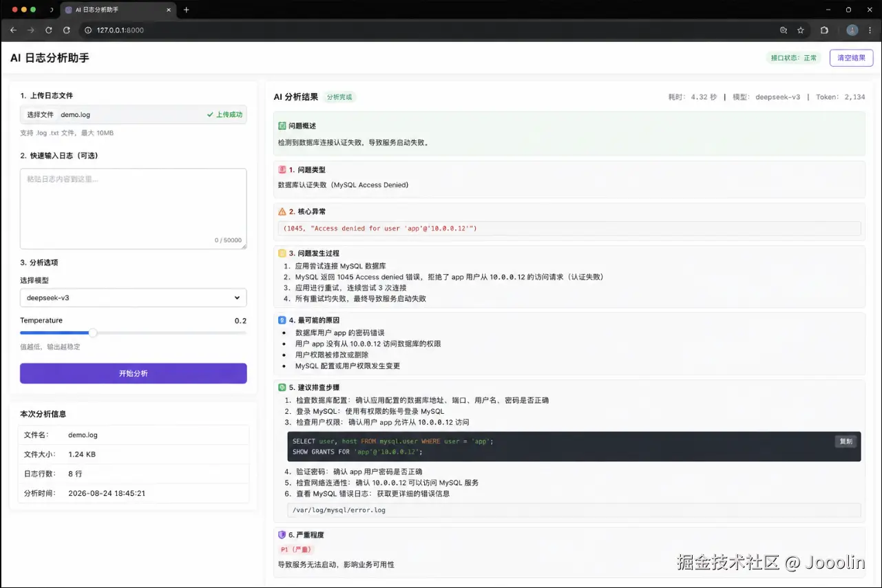
Task: Click the 接口状态：正常 status badge
Action: 794,58
